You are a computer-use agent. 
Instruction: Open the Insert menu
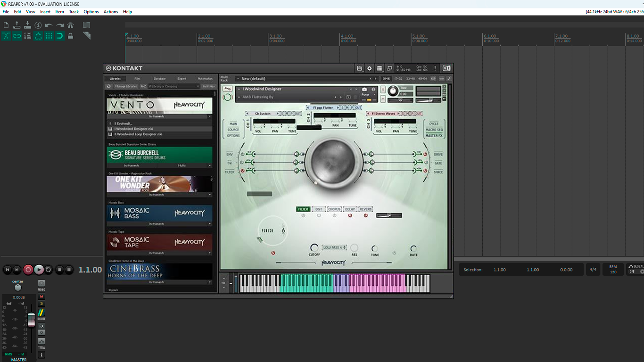click(45, 12)
